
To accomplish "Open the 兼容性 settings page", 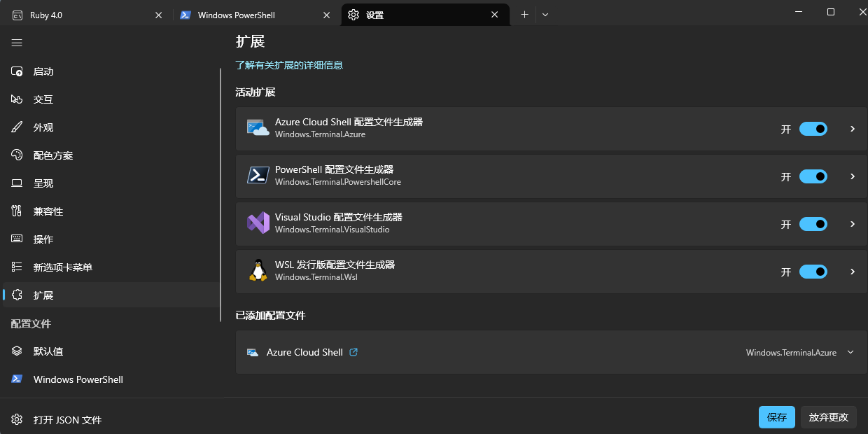I will 112,211.
